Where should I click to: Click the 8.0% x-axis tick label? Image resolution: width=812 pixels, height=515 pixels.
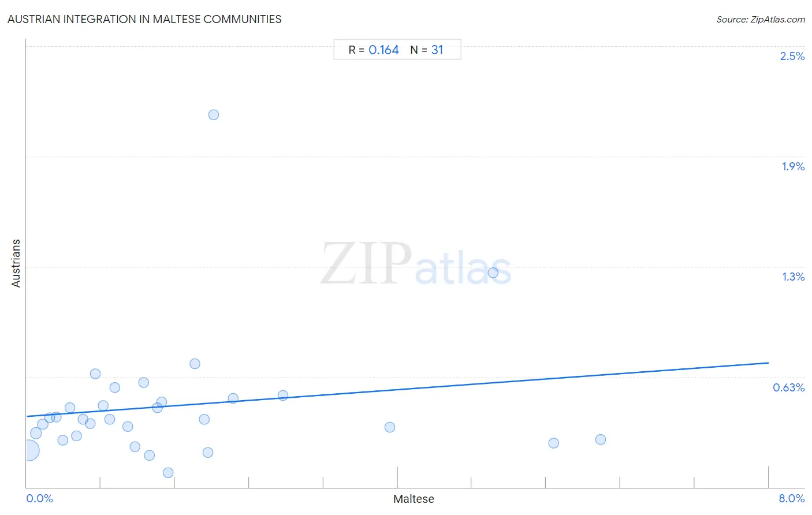coord(792,498)
